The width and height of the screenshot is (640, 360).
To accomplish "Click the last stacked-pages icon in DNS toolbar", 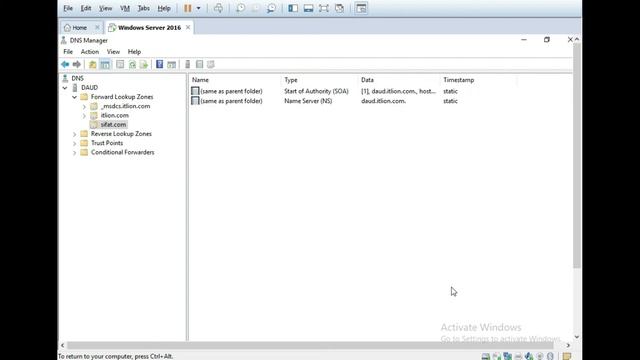I will [x=211, y=64].
